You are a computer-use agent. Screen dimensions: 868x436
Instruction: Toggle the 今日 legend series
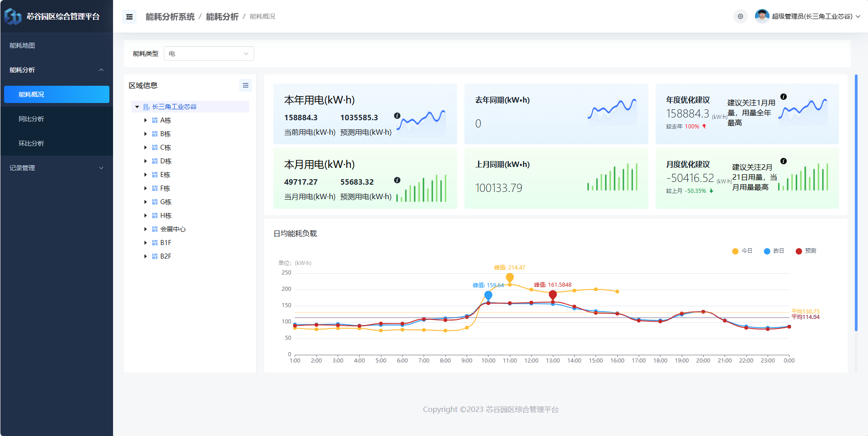click(742, 251)
